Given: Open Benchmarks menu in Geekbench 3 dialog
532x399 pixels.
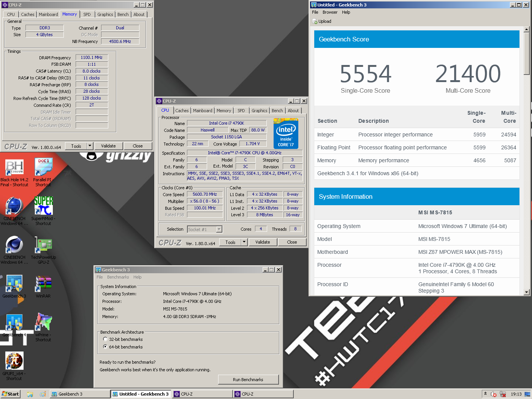Looking at the screenshot, I should pos(118,277).
